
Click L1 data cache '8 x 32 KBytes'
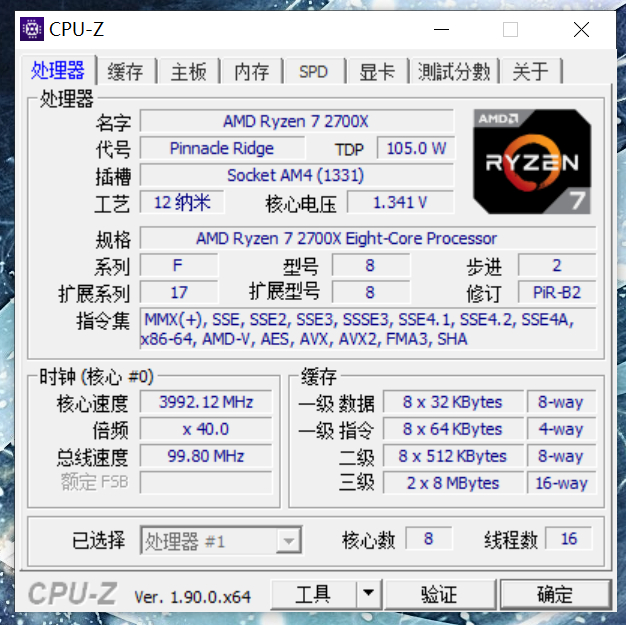pos(453,401)
